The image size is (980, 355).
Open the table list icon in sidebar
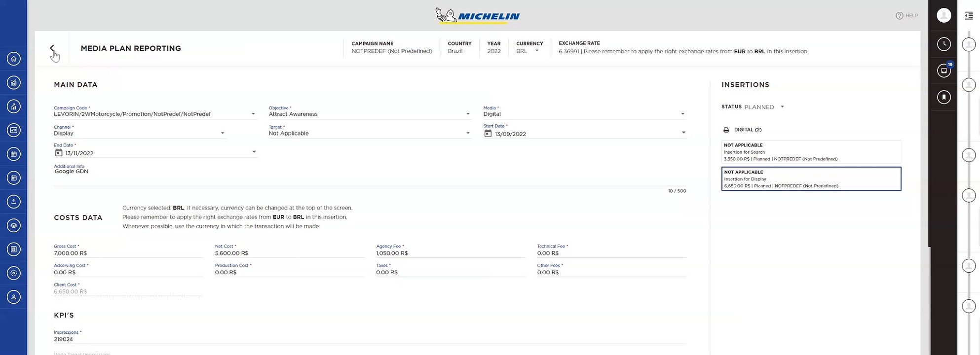pos(14,249)
